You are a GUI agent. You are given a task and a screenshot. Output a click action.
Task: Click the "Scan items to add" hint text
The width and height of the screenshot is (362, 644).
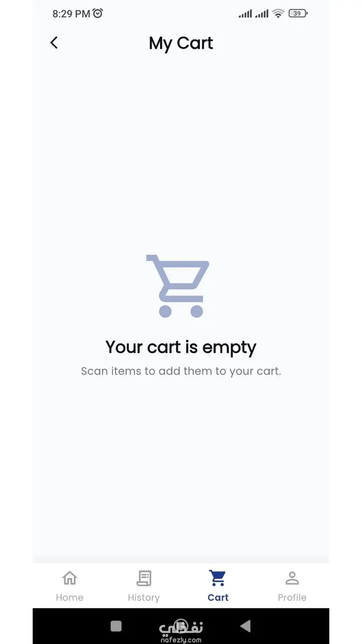[x=181, y=371]
